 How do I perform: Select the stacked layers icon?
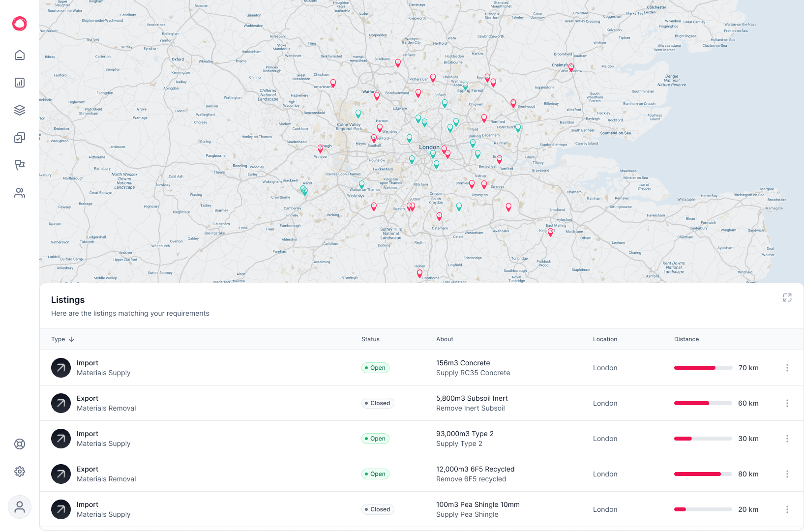(x=20, y=110)
